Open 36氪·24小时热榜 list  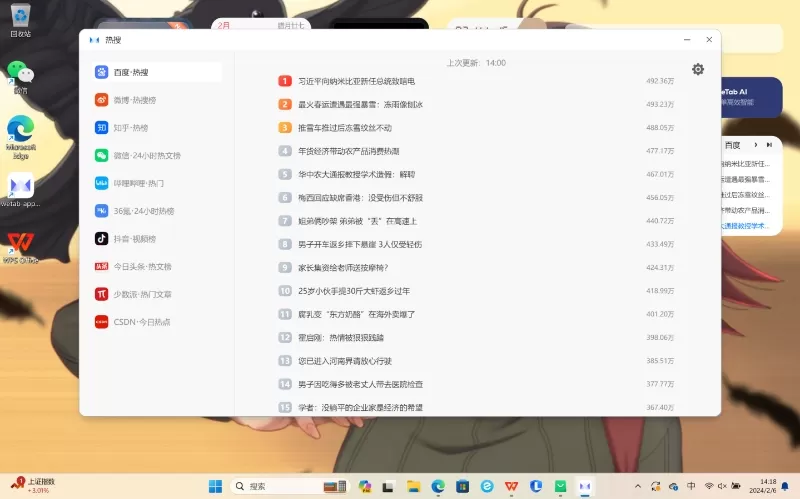(x=140, y=211)
